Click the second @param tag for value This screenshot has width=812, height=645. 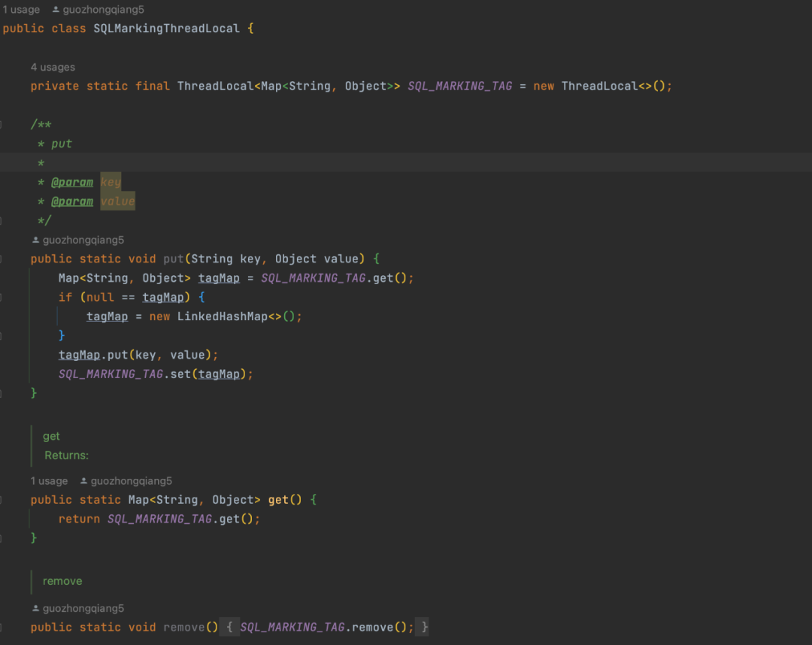point(72,201)
